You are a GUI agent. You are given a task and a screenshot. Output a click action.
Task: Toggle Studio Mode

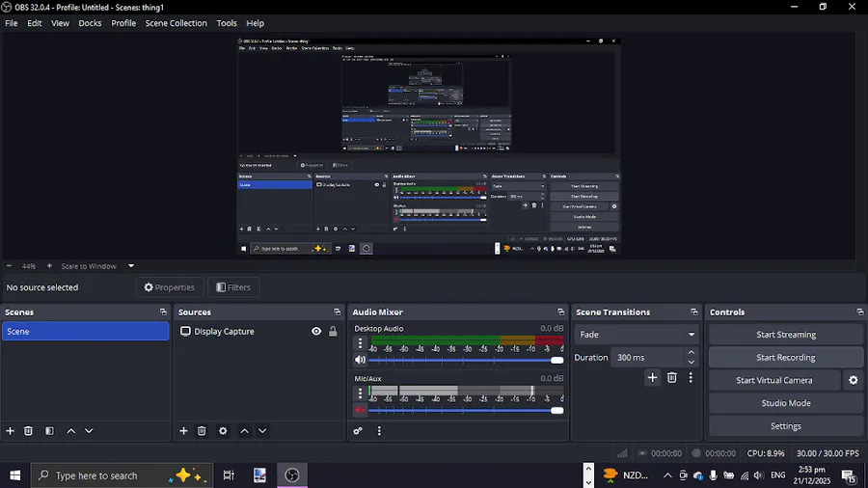point(785,403)
